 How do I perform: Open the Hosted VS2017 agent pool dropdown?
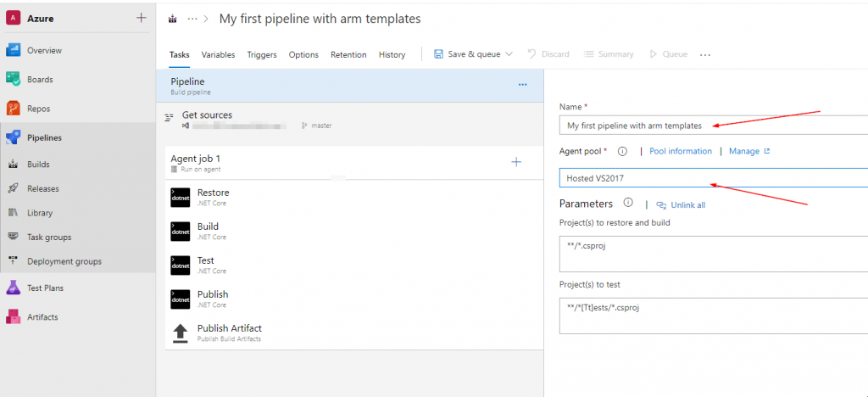tap(714, 178)
